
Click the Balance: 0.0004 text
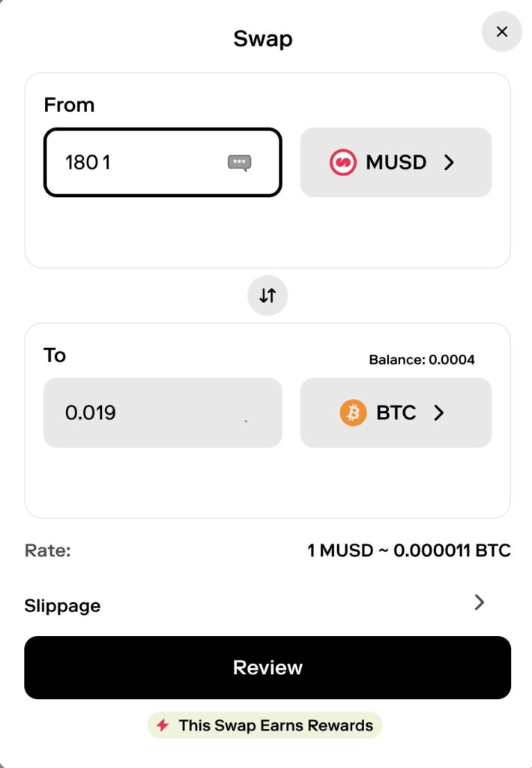point(422,360)
